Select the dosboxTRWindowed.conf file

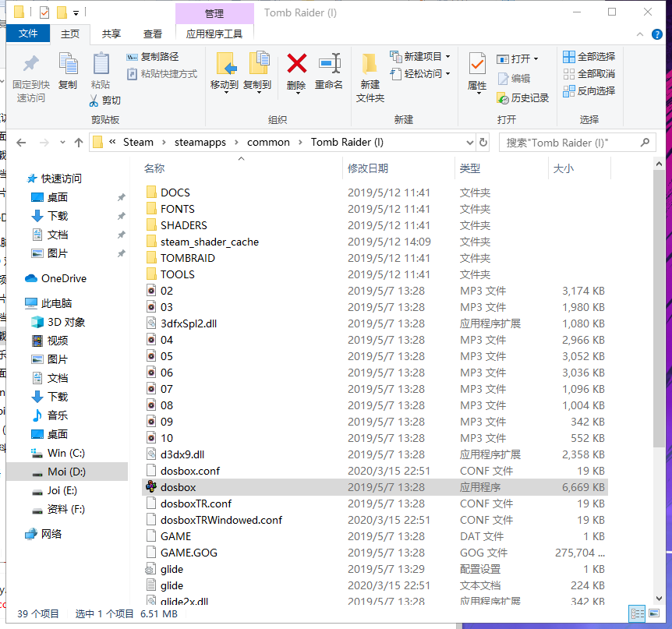tap(221, 520)
